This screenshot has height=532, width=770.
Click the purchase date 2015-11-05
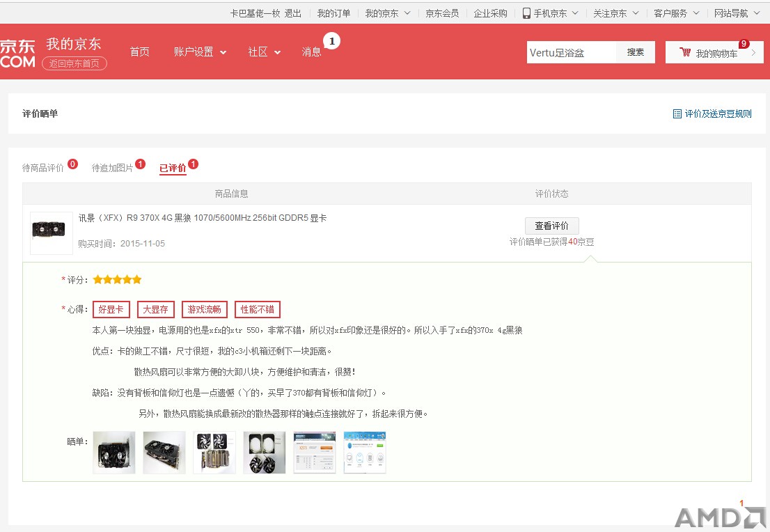point(143,244)
